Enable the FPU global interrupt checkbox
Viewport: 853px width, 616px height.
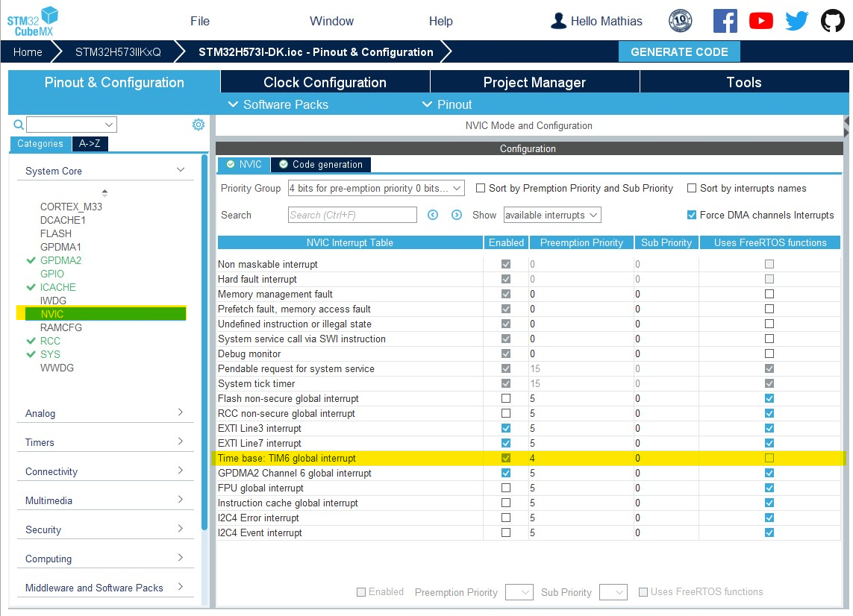(x=506, y=488)
